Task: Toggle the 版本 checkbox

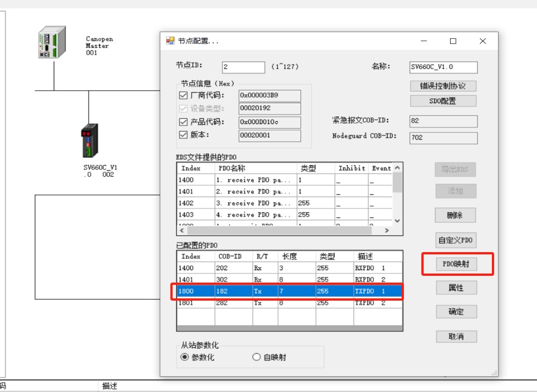Action: 183,135
